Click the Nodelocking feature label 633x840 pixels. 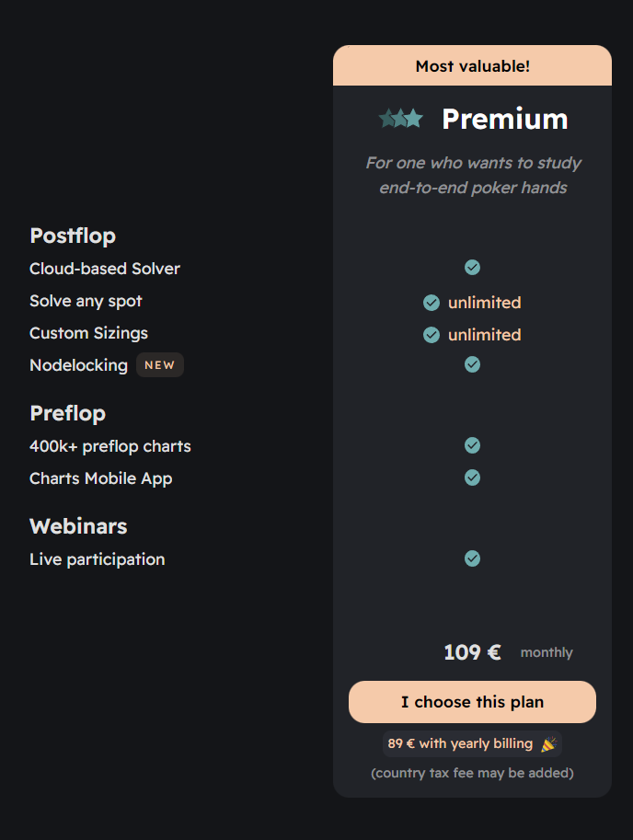pos(78,365)
